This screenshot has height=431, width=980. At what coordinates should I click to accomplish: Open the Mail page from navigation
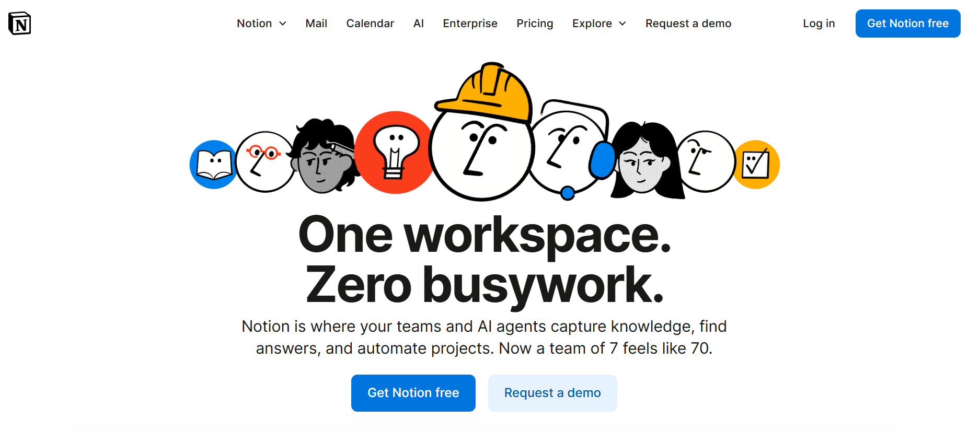pyautogui.click(x=316, y=24)
